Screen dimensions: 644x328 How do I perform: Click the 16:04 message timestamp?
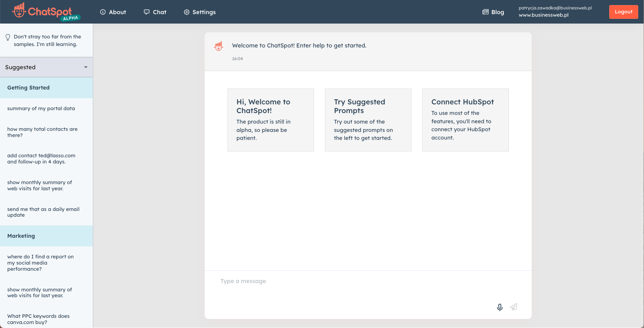[237, 59]
